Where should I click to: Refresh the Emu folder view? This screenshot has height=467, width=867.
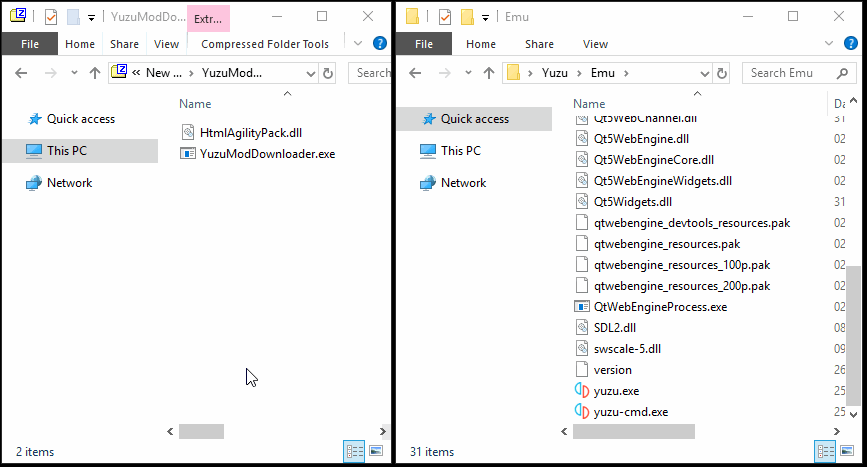coord(722,73)
